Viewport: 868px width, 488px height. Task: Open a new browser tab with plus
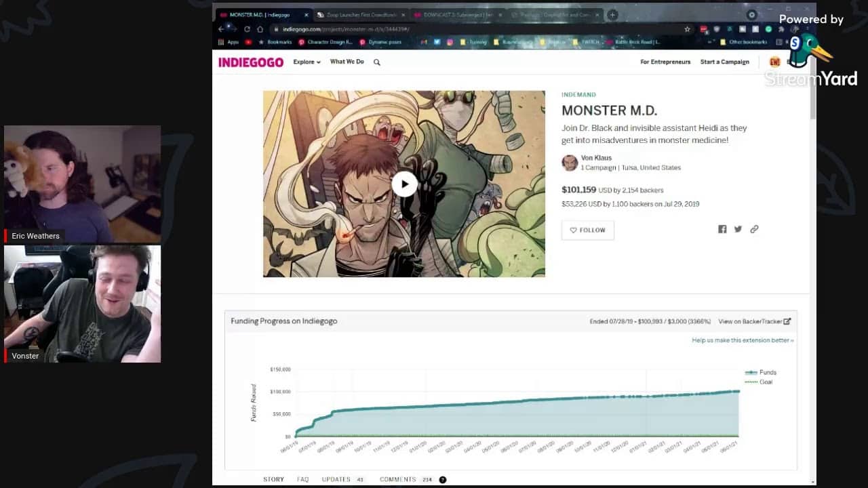[612, 15]
